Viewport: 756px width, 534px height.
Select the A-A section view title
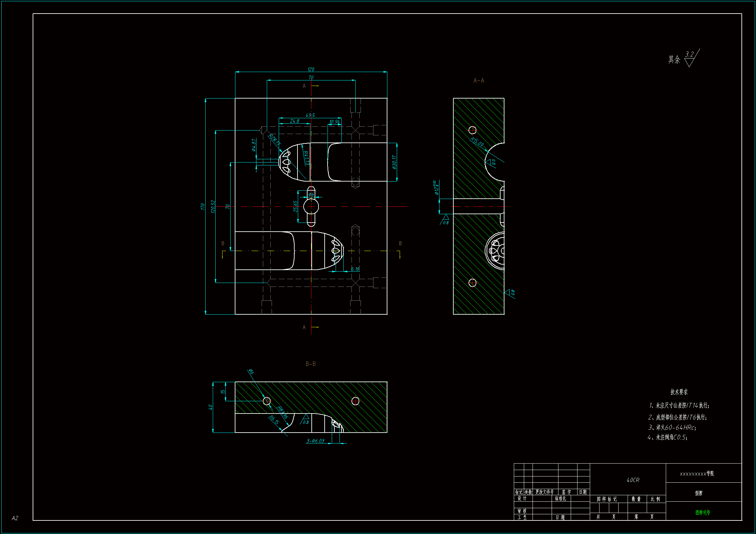coord(479,81)
